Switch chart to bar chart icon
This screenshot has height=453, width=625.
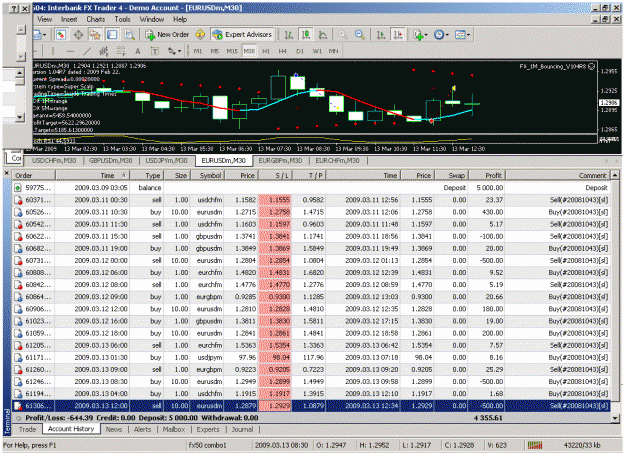[289, 35]
